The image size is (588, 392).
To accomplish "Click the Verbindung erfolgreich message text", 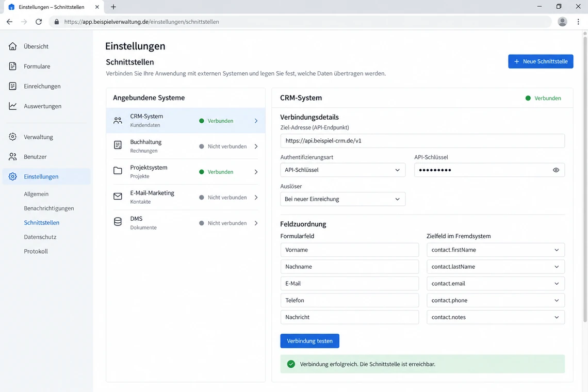I will 367,364.
